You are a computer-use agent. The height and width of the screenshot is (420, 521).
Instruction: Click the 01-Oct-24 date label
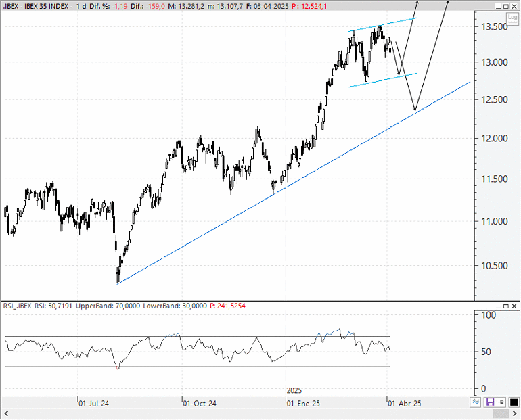click(200, 404)
